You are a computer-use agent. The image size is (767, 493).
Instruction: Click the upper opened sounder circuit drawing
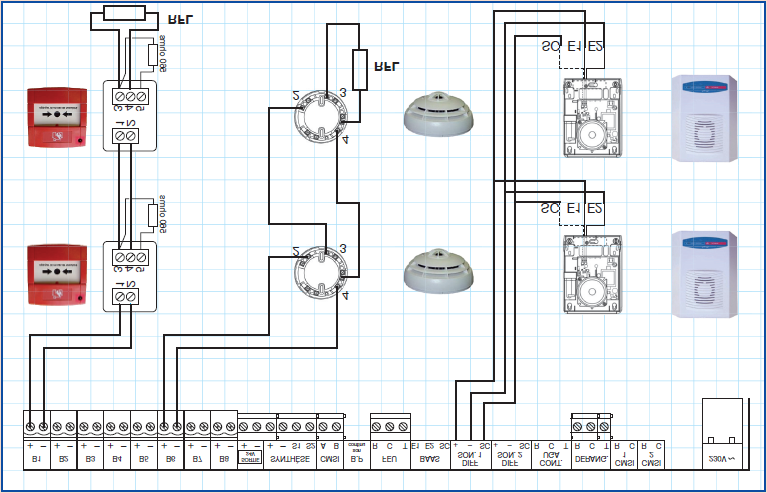pos(592,118)
